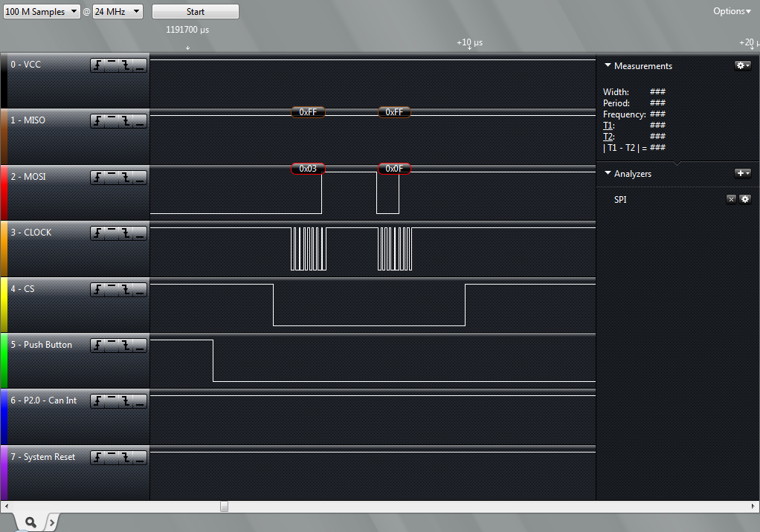Open the 100 M Samples dropdown
The height and width of the screenshot is (532, 760).
[42, 12]
